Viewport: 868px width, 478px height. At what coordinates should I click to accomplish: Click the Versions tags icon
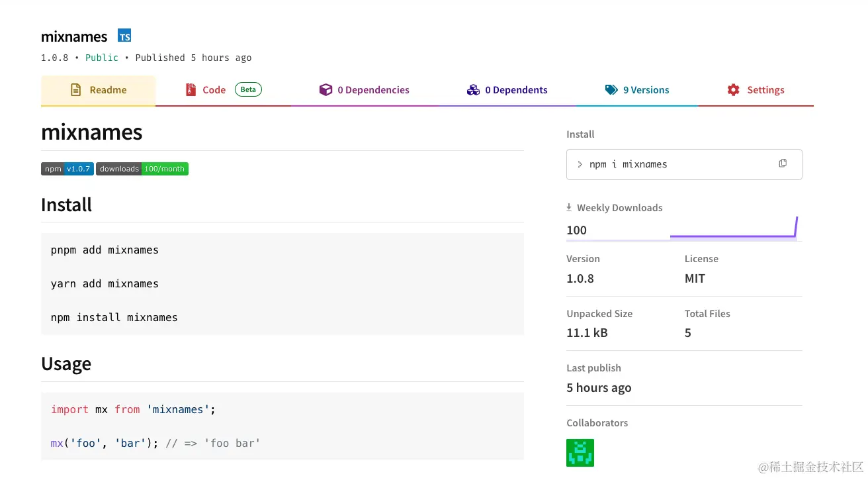611,90
